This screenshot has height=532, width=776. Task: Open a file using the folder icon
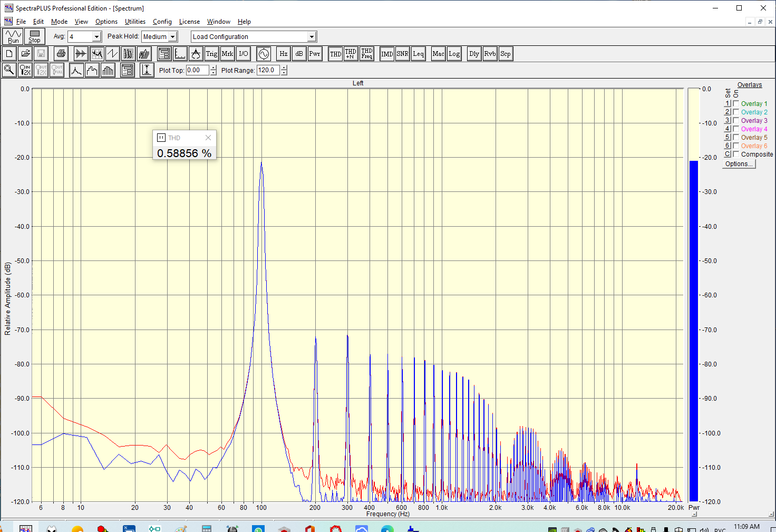coord(25,54)
